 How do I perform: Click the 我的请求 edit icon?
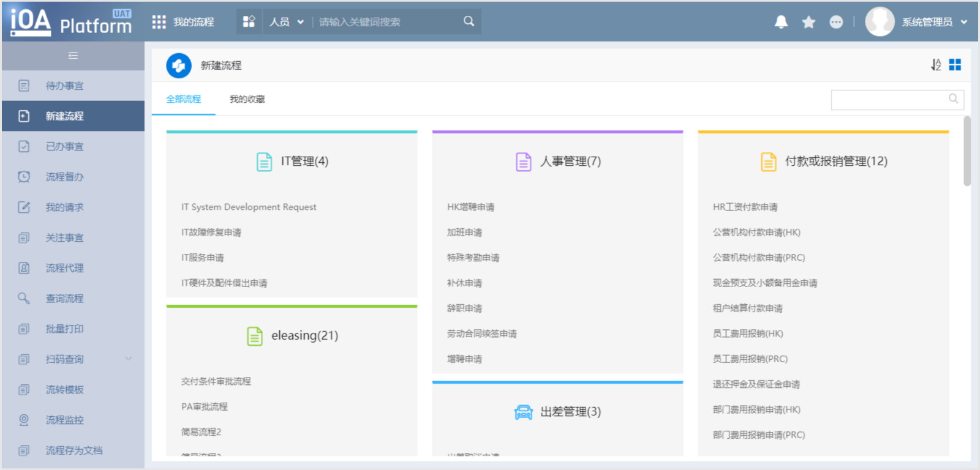click(x=24, y=207)
